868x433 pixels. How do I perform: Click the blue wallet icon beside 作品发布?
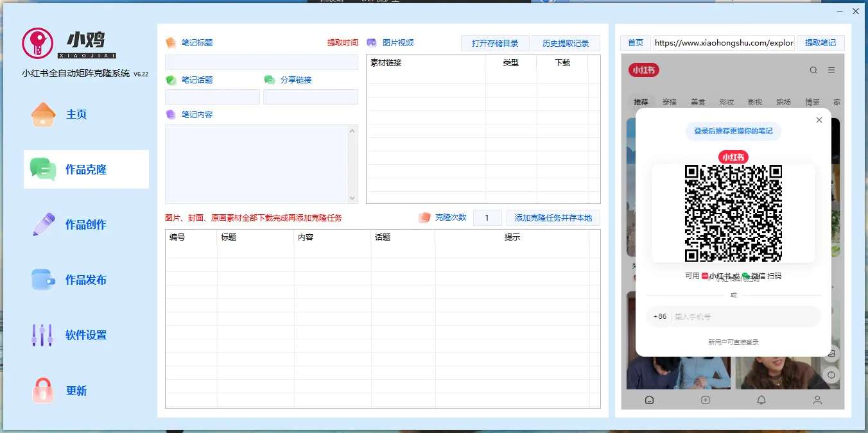coord(44,280)
